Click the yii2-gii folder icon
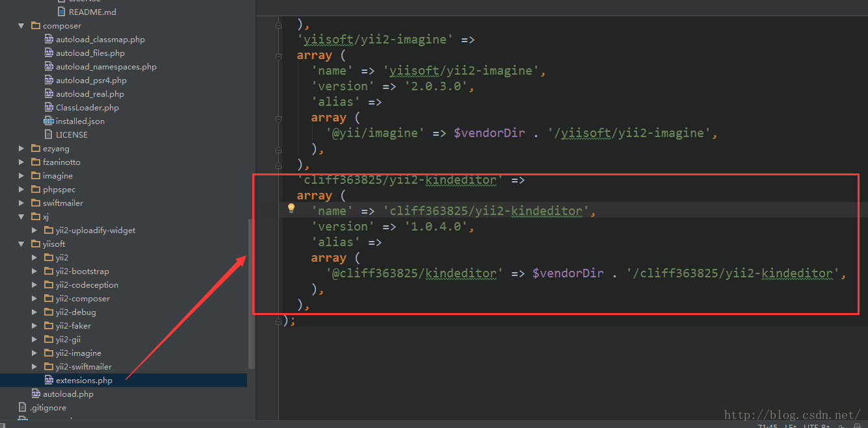The height and width of the screenshot is (428, 868). (x=49, y=339)
